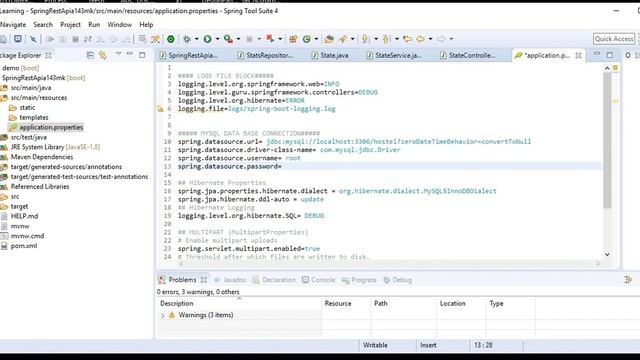Open the Run menu
Viewport: 640px width, 360px height.
point(94,24)
